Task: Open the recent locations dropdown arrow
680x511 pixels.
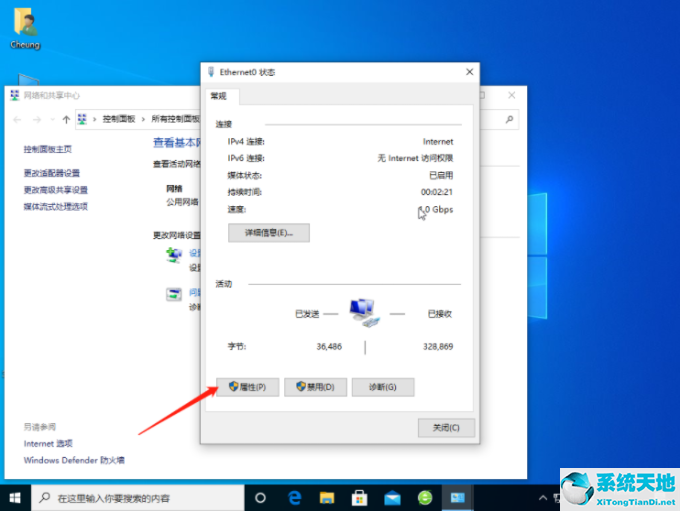Action: [x=52, y=120]
